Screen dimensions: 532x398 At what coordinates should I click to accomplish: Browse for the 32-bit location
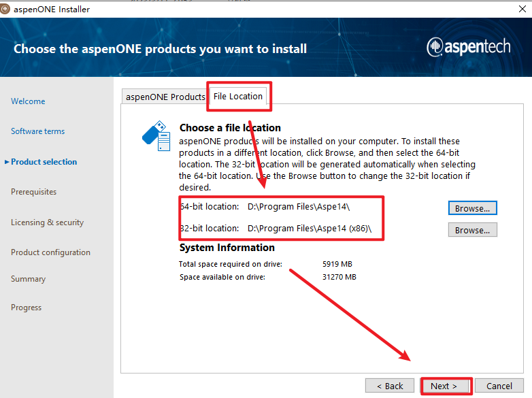click(473, 230)
